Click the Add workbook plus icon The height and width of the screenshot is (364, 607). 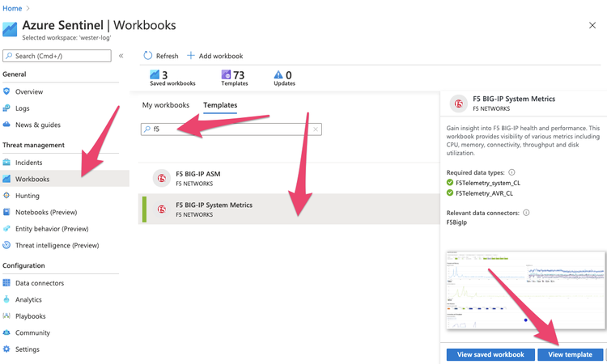coord(191,56)
